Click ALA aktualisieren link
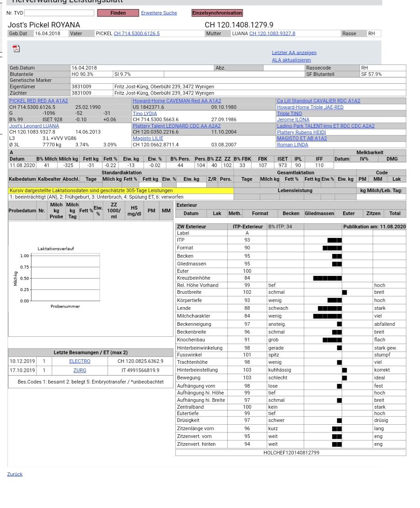 pos(291,60)
